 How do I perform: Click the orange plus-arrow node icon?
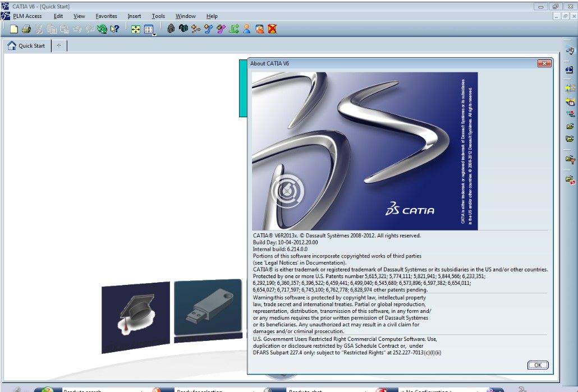[196, 29]
